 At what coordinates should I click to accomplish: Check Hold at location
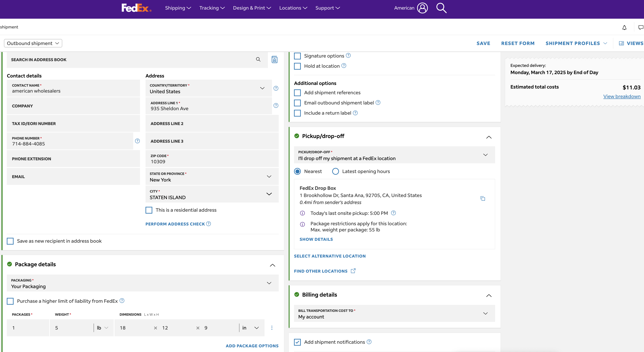pyautogui.click(x=297, y=66)
